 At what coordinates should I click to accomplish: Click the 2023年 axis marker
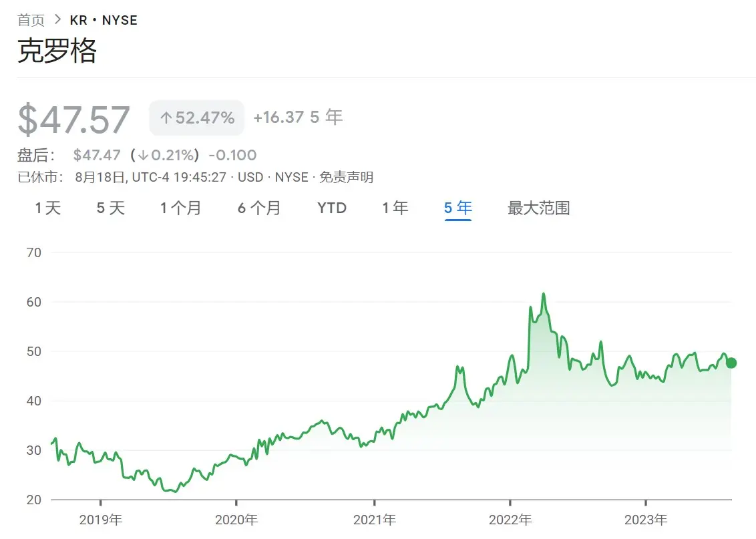(646, 520)
